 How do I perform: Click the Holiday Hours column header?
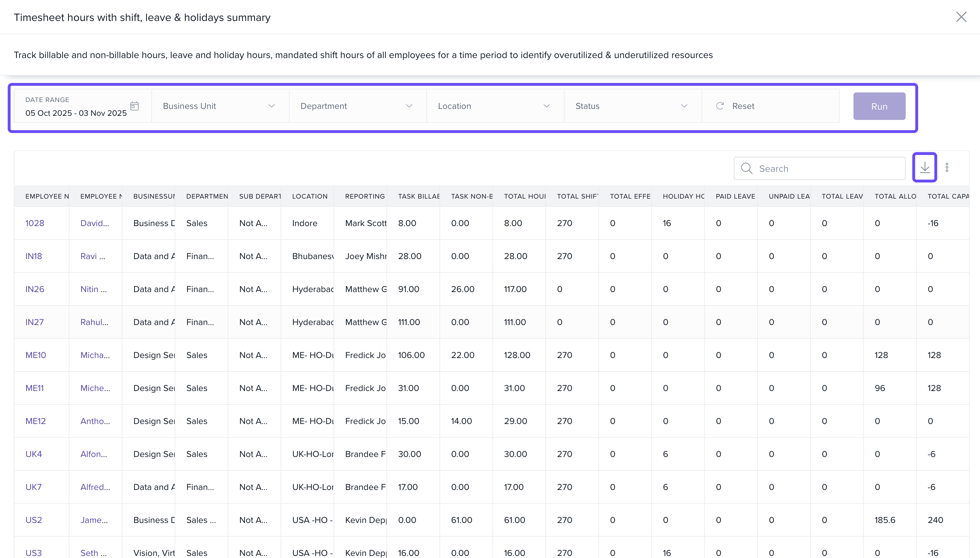point(683,196)
